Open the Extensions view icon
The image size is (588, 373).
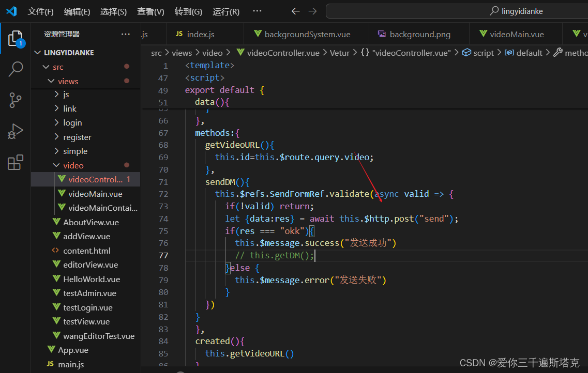pos(16,162)
